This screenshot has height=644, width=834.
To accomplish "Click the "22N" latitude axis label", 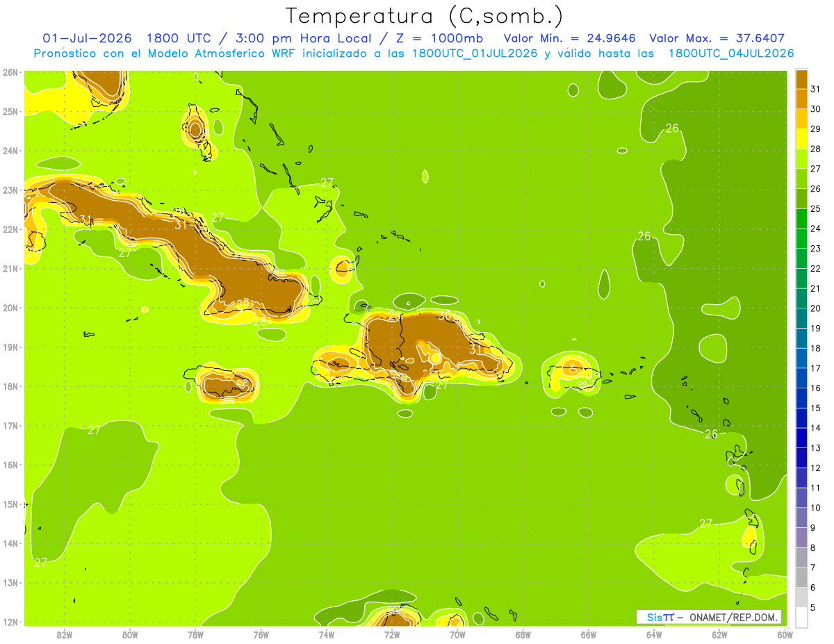I will click(x=10, y=229).
